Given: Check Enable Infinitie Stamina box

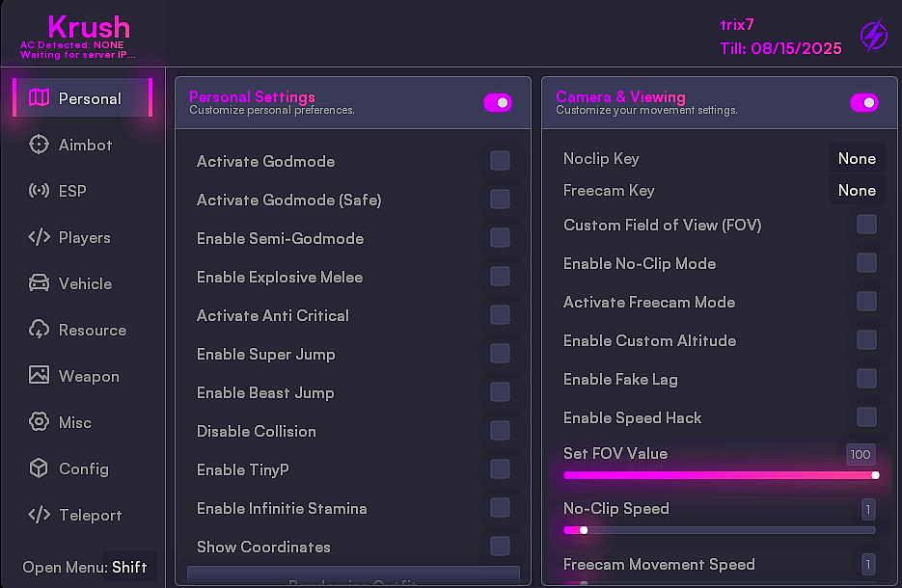Looking at the screenshot, I should (500, 508).
